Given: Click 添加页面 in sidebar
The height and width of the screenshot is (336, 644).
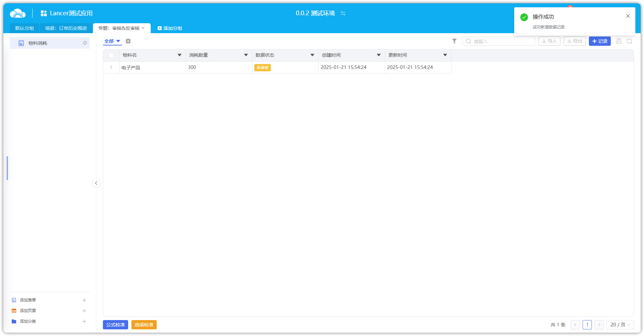Looking at the screenshot, I should pos(28,311).
